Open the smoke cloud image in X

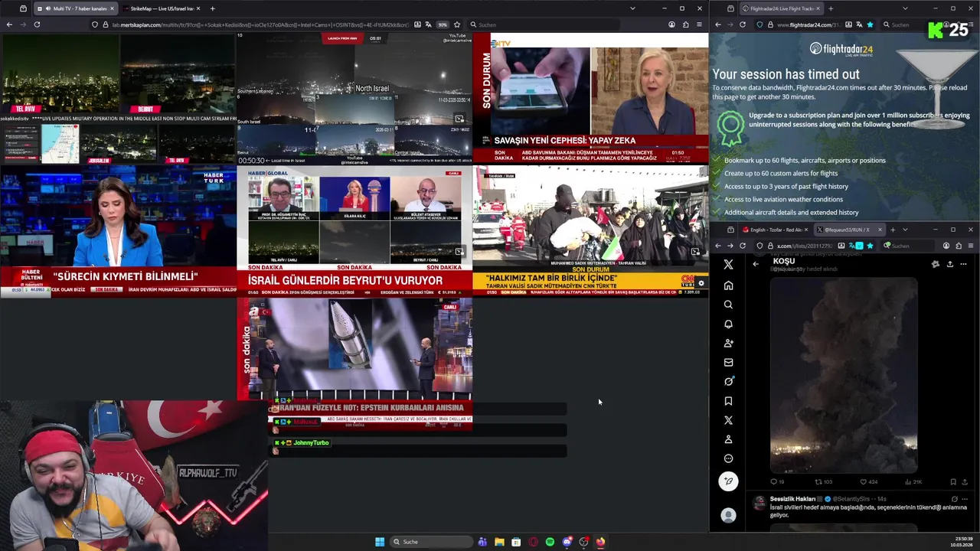coord(843,375)
